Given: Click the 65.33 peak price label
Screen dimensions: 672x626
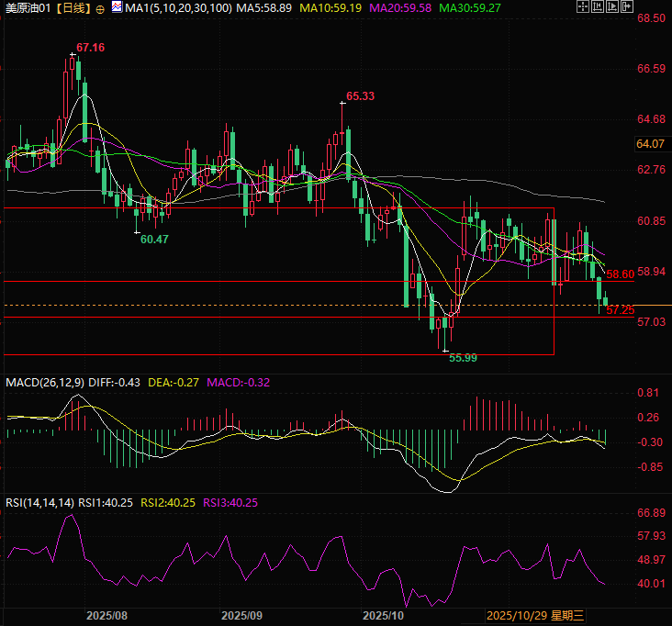Looking at the screenshot, I should tap(360, 95).
